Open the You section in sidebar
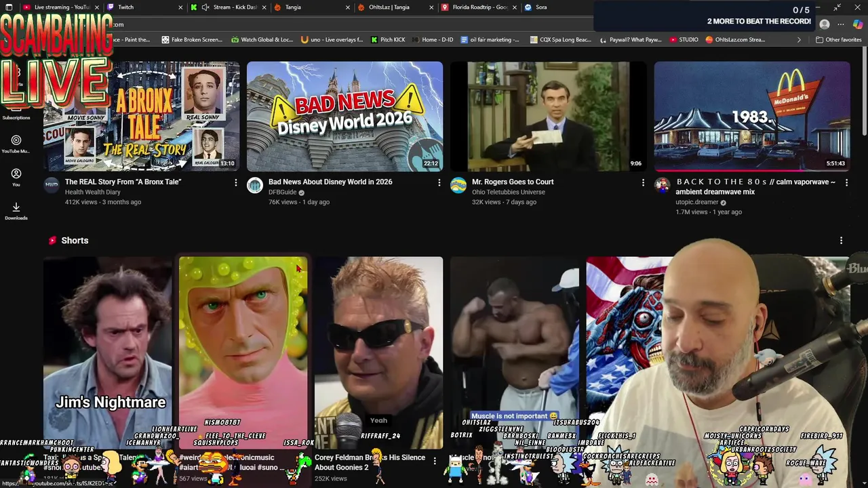Viewport: 868px width, 488px height. click(16, 177)
